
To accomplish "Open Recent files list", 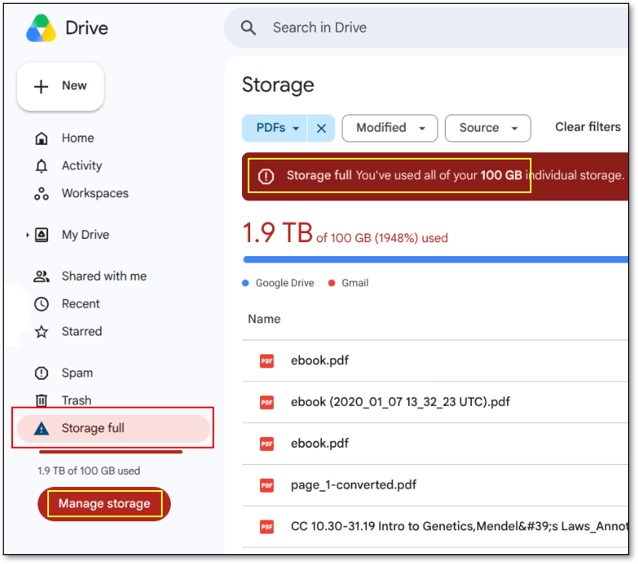I will click(80, 304).
